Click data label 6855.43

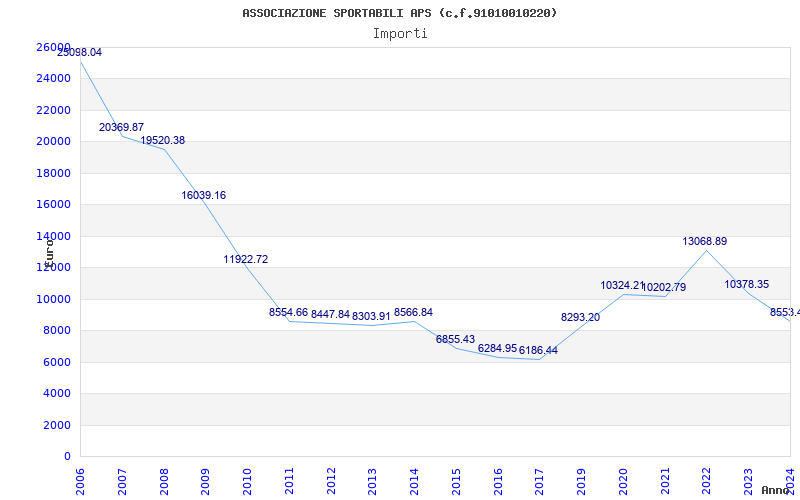click(455, 339)
